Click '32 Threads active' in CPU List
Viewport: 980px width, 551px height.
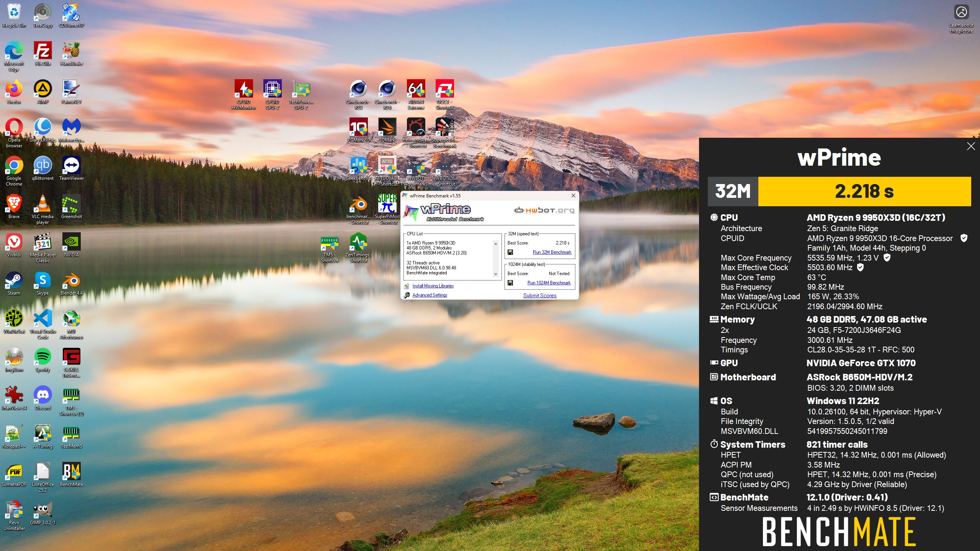(423, 263)
